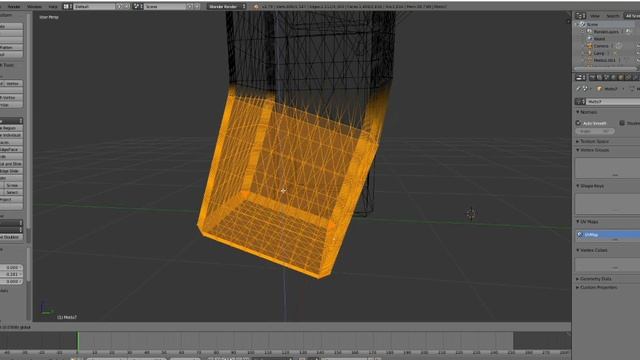Click the mesh name input field
The width and height of the screenshot is (640, 360).
(613, 101)
